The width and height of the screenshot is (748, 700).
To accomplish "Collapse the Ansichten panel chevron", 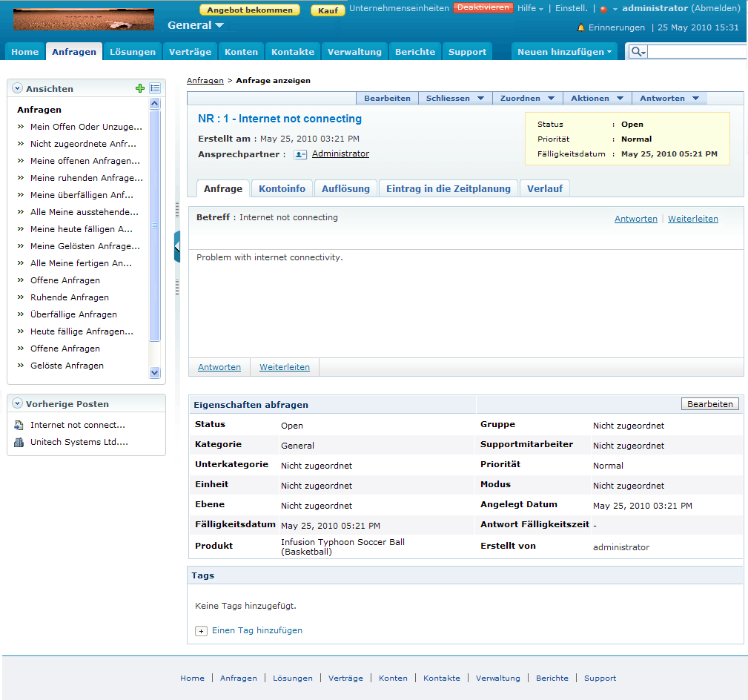I will (x=18, y=88).
